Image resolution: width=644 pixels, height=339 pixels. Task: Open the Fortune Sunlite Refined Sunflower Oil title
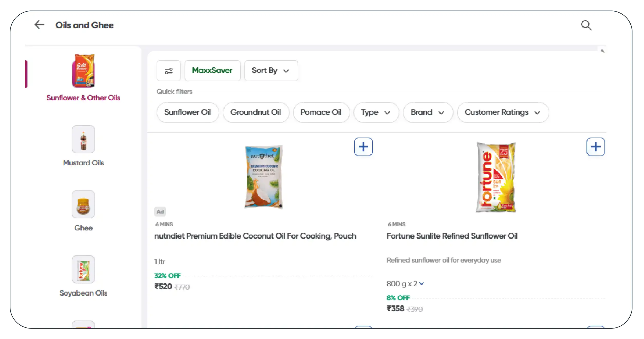tap(452, 236)
